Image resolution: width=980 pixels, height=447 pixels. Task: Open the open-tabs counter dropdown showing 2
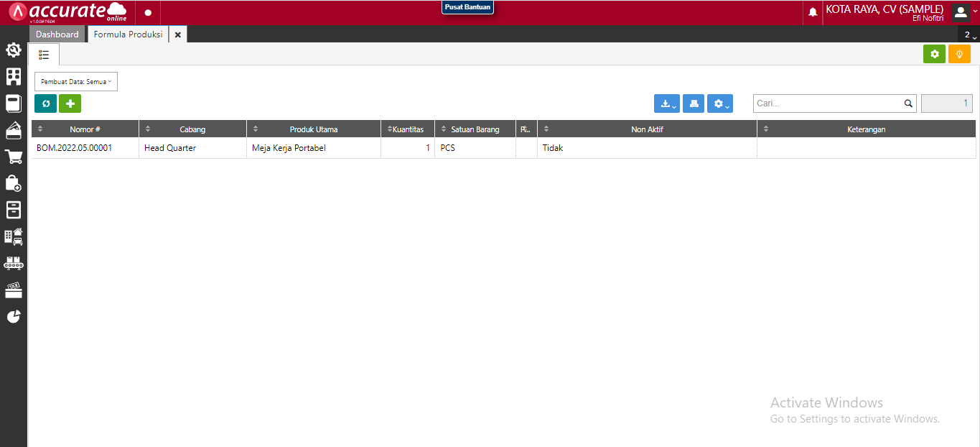point(970,34)
